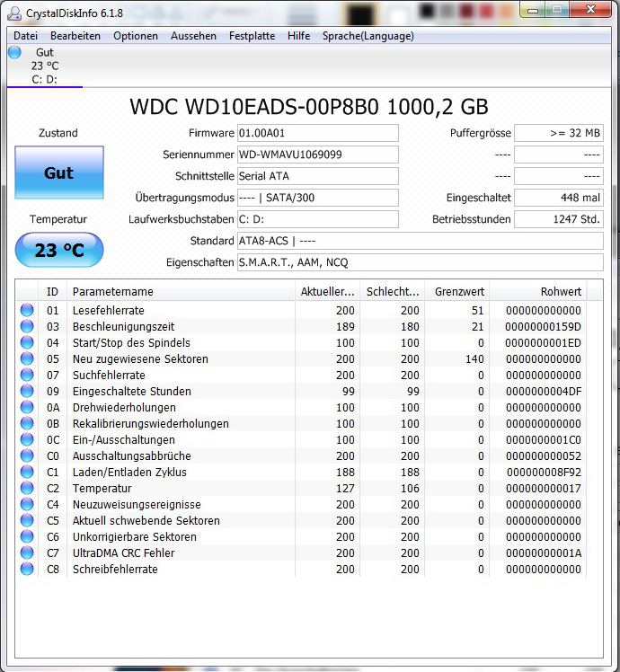Image resolution: width=620 pixels, height=672 pixels.
Task: Click the Seriennummer field
Action: (318, 155)
